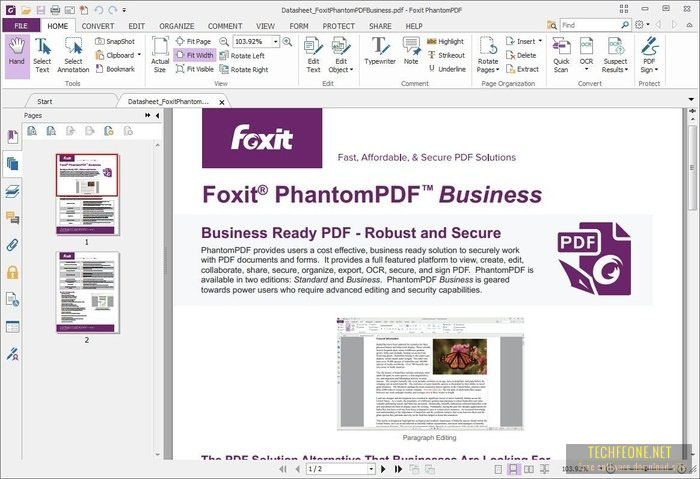Open the Attachments paperclip panel
Viewport: 700px width, 479px height.
(x=12, y=245)
